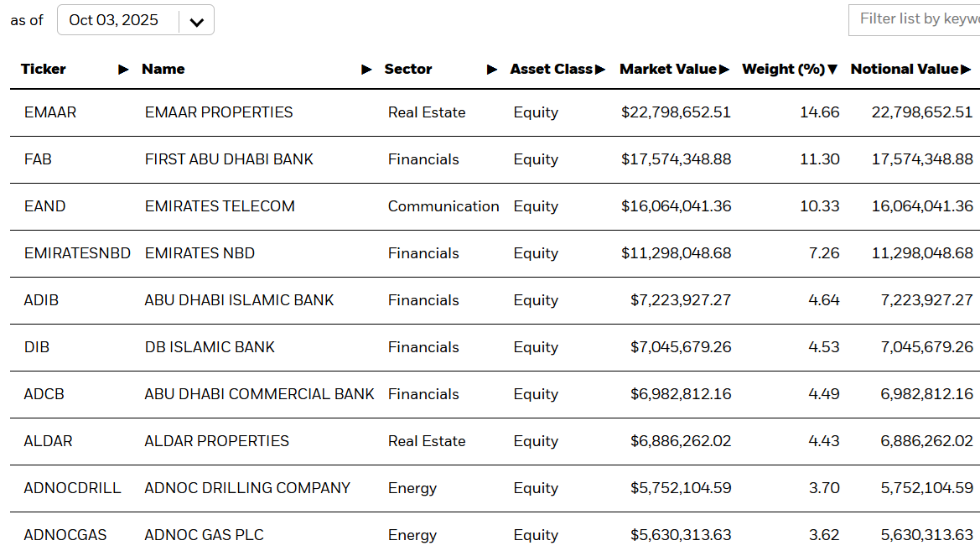Viewport: 980px width, 556px height.
Task: Click inside the 'Filter list by keyword' field
Action: (914, 20)
